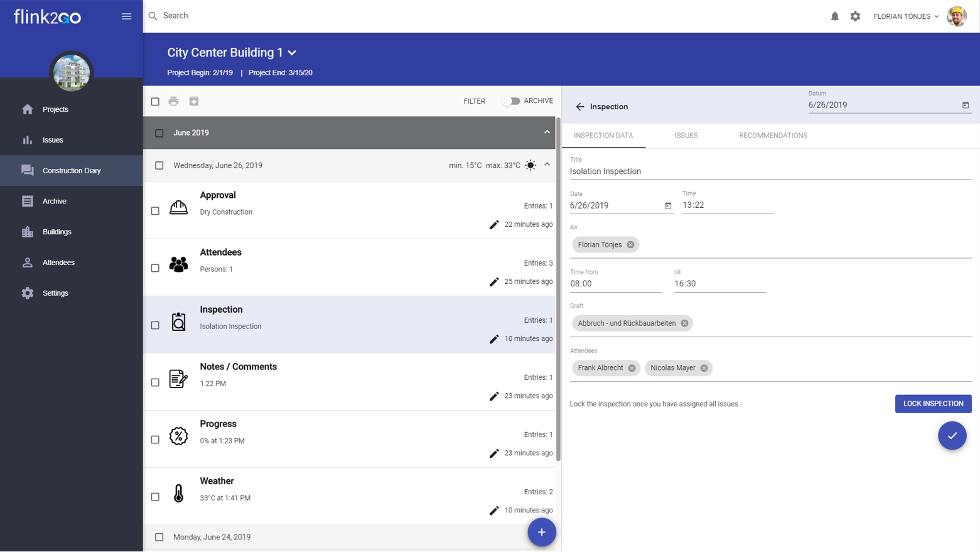Click the LOCK INSPECTION button
The width and height of the screenshot is (980, 552).
tap(933, 404)
